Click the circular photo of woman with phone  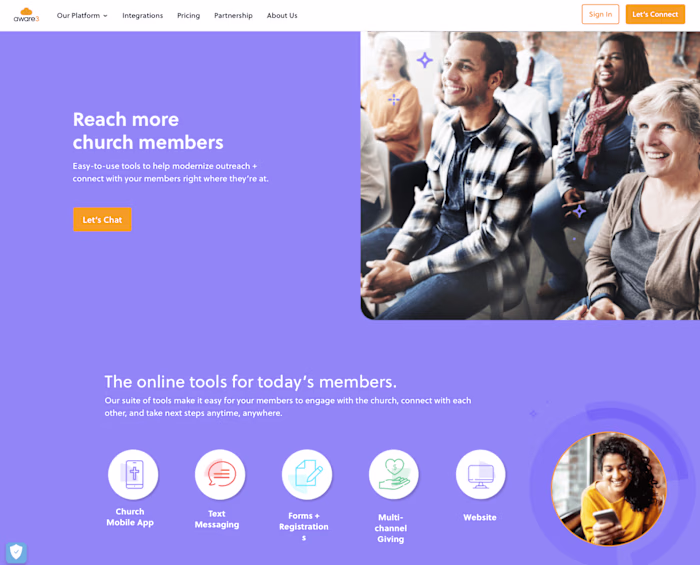(x=609, y=489)
